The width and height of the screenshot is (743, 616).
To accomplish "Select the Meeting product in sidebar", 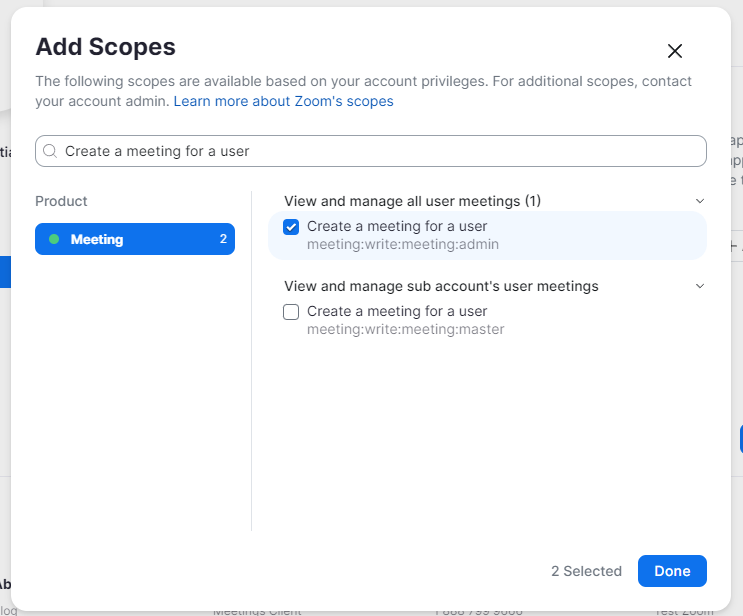I will tap(135, 239).
